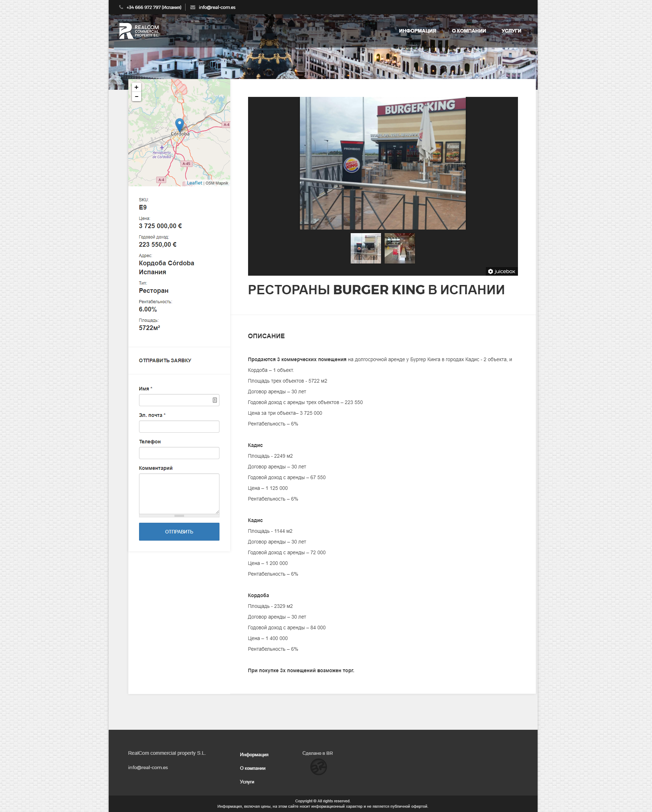Zoom out on the map

[136, 97]
